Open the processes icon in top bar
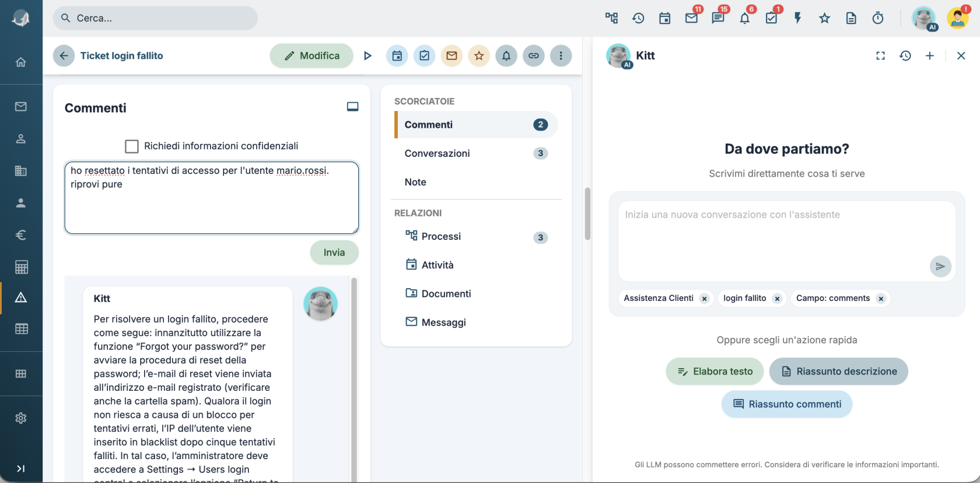Image resolution: width=980 pixels, height=483 pixels. tap(611, 18)
